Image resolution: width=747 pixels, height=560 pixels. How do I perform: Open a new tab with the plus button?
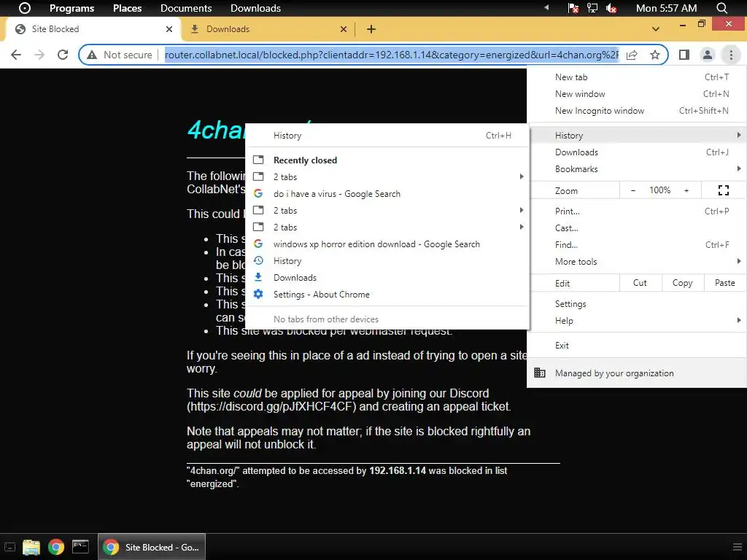[x=371, y=29]
